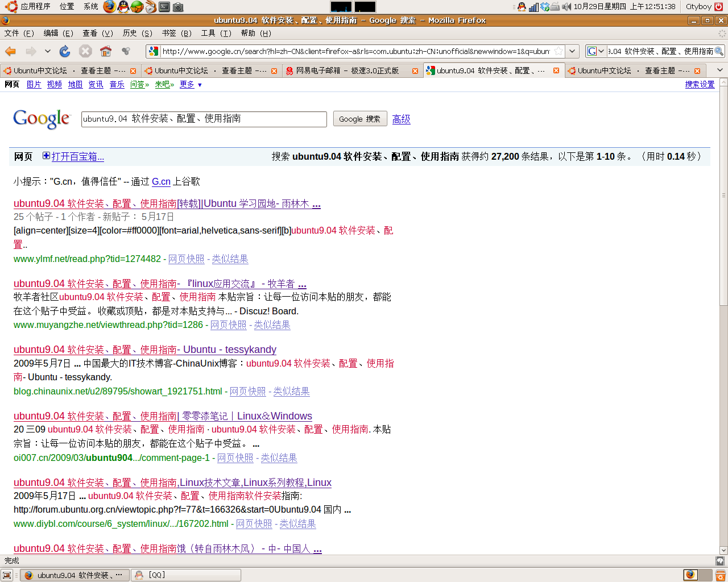Open the 地图 maps link

click(x=75, y=85)
